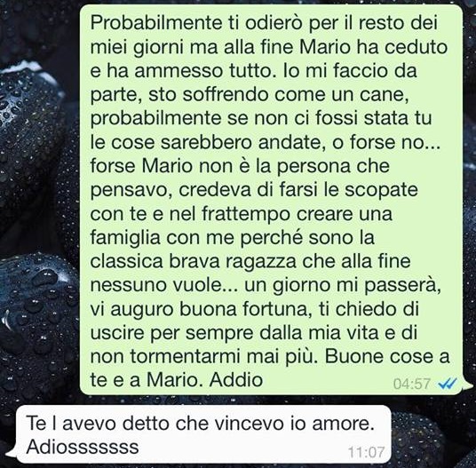
Task: Tap the words 'Buone cose a'
Action: (x=387, y=356)
